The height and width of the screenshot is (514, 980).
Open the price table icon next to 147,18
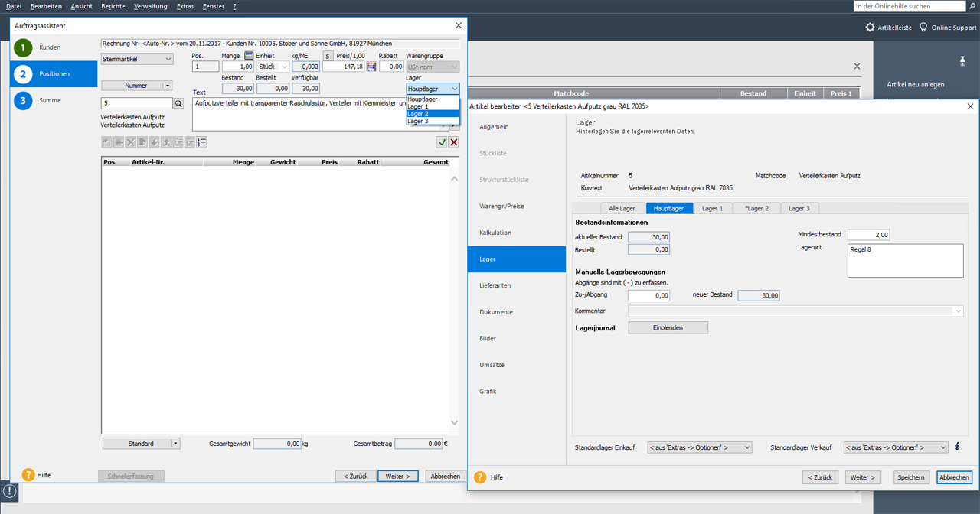coord(371,67)
